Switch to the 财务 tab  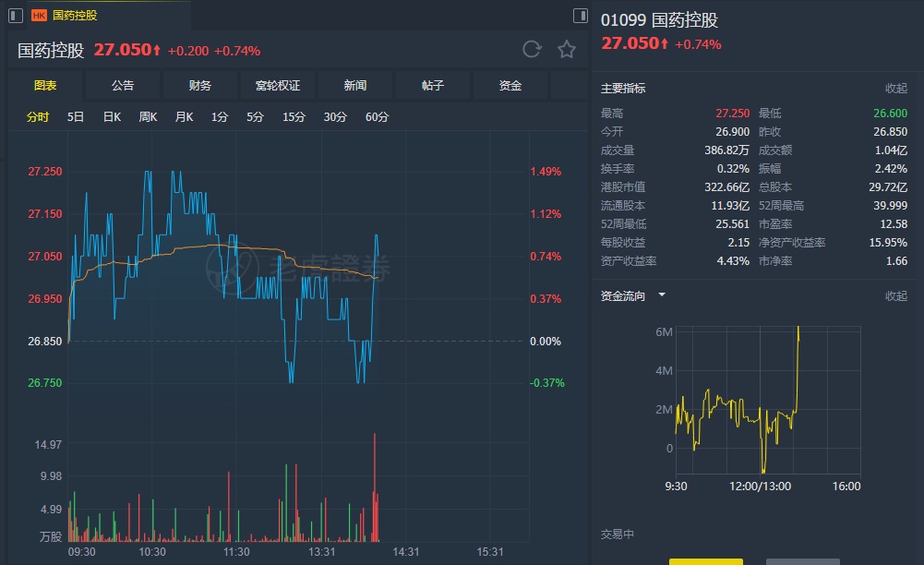[199, 86]
